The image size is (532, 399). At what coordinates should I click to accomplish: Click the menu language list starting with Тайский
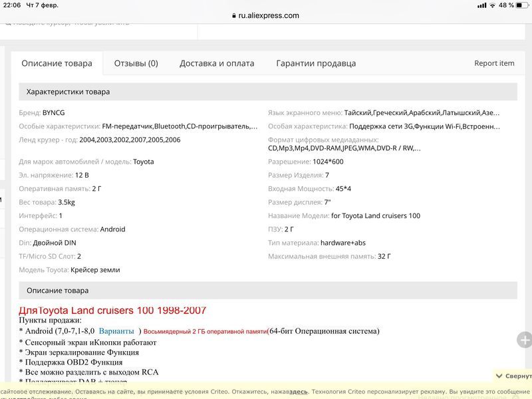point(422,112)
